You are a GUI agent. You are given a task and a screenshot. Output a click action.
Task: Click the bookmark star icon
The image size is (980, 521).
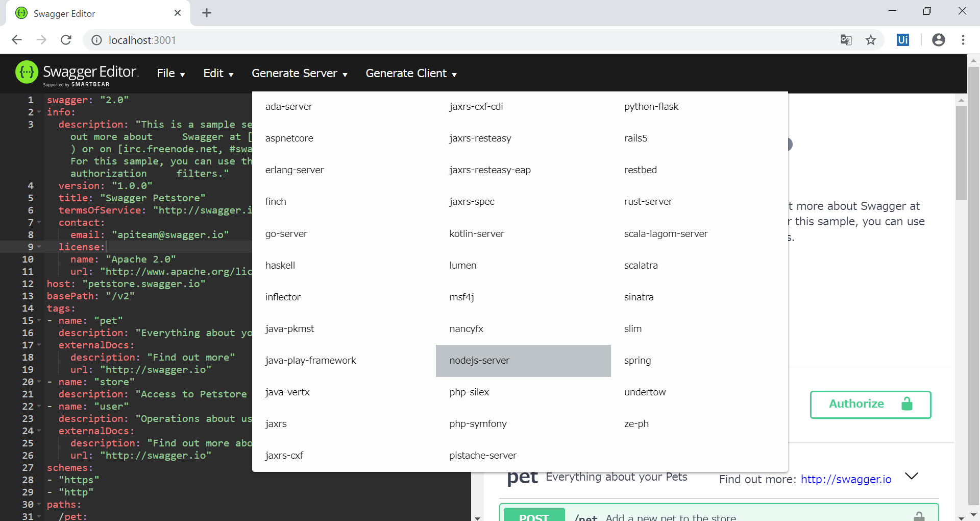[871, 40]
